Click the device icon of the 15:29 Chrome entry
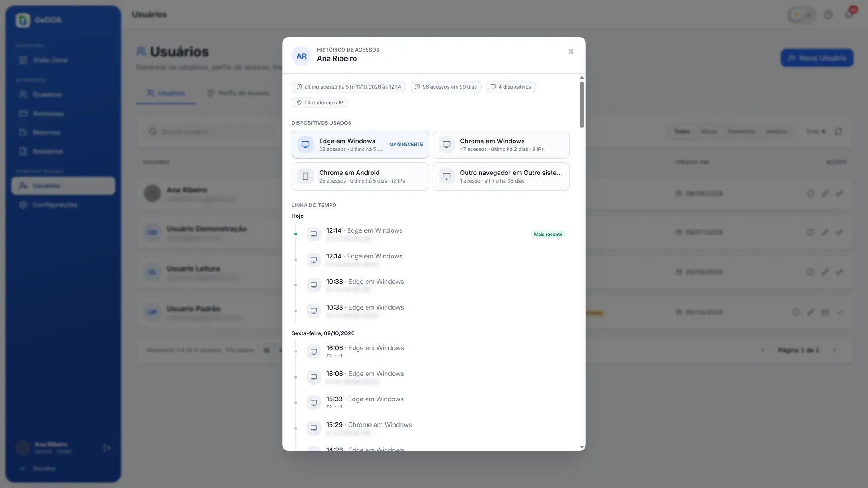Image resolution: width=868 pixels, height=488 pixels. point(314,428)
